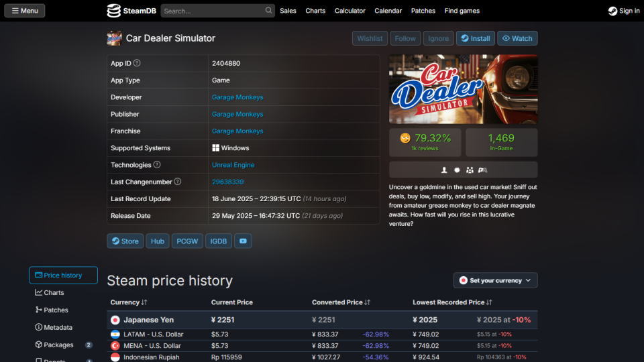Viewport: 644px width, 362px height.
Task: Click the Wishlist button
Action: pyautogui.click(x=370, y=38)
